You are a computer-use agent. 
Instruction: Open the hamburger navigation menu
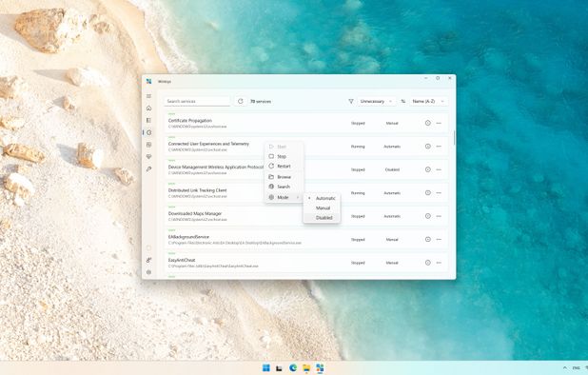pos(148,96)
